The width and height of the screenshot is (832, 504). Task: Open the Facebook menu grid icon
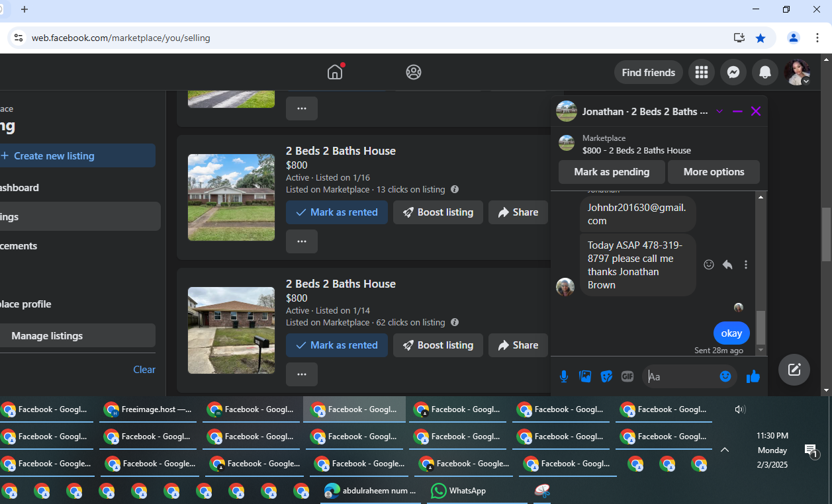click(x=702, y=72)
